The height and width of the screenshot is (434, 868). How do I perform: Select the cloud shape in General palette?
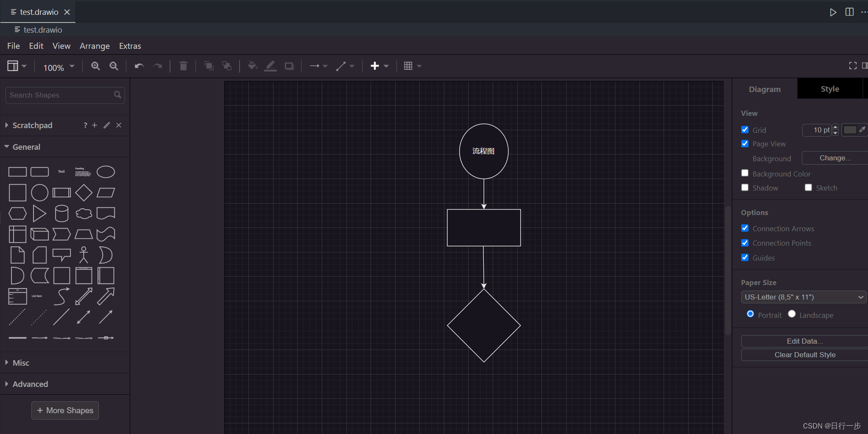click(x=84, y=213)
